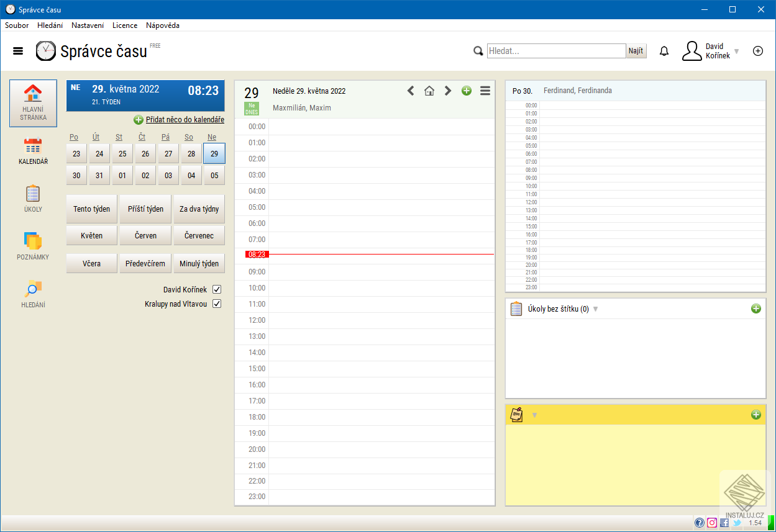The width and height of the screenshot is (776, 532).
Task: Open the Facebook link icon
Action: pyautogui.click(x=724, y=523)
